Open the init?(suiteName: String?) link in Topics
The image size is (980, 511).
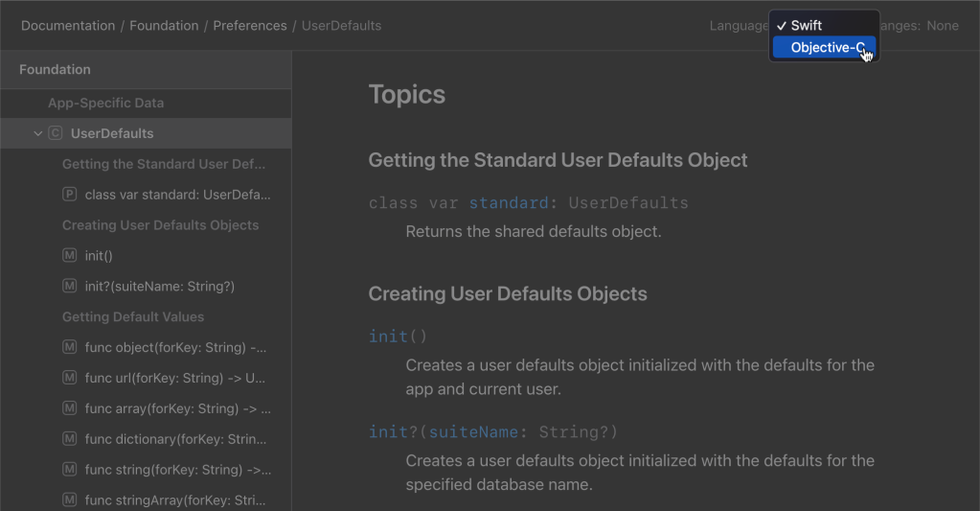[493, 432]
